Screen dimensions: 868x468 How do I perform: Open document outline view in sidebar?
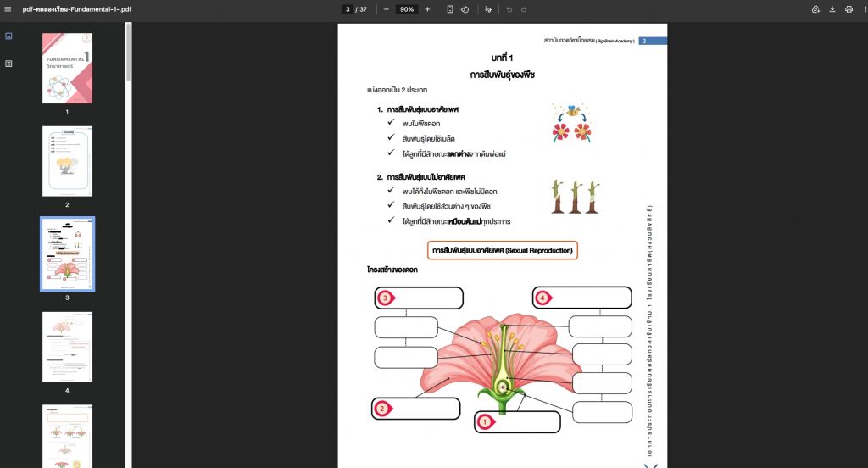(x=8, y=64)
